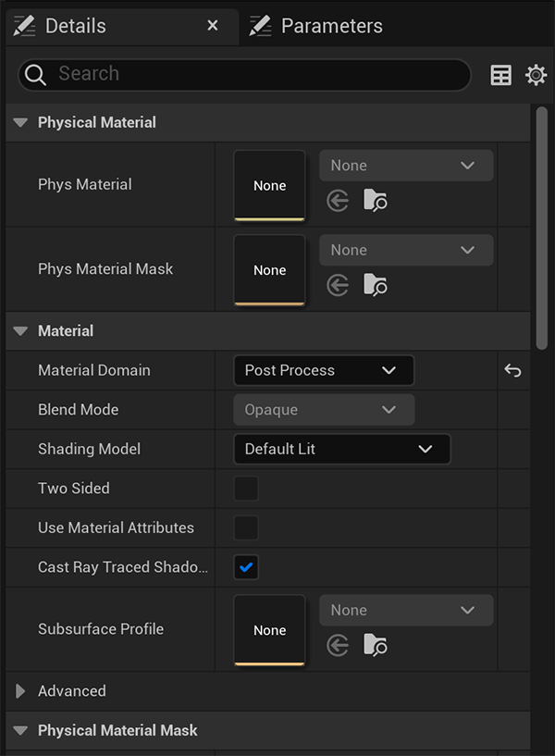Use selected asset for Phys Material Mask
This screenshot has width=555, height=756.
(x=338, y=285)
